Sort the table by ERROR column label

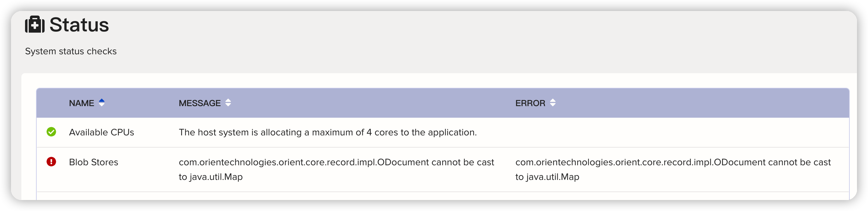click(530, 103)
